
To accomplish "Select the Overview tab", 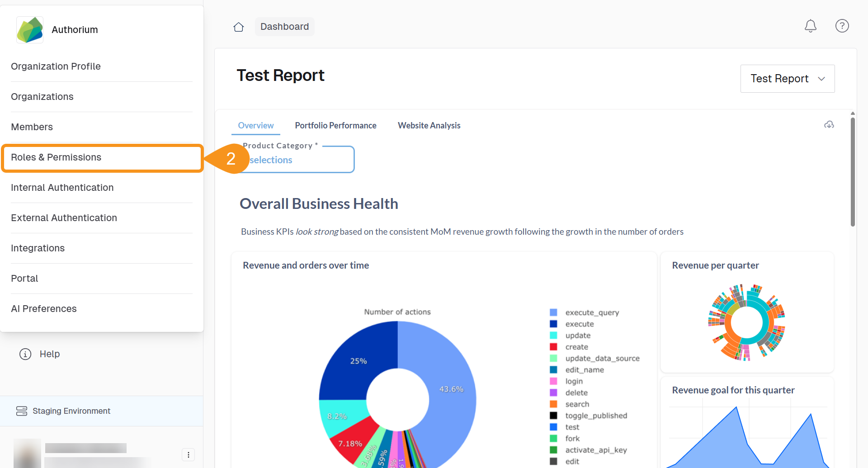I will pos(256,126).
